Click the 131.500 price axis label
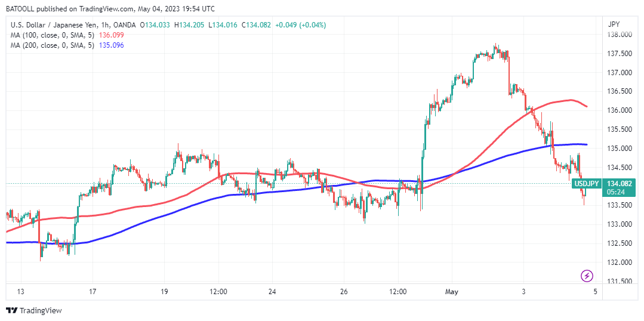This screenshot has width=644, height=321. pos(620,282)
